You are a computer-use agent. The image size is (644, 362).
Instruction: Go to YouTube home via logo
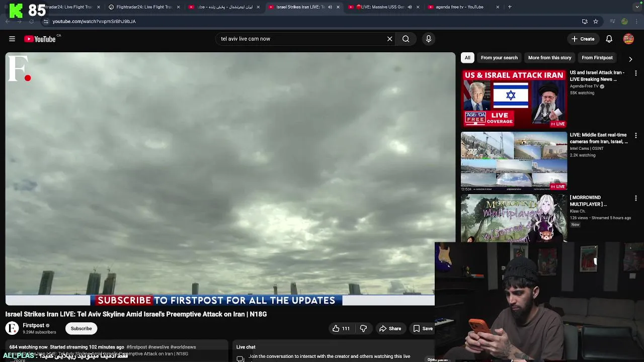tap(40, 39)
